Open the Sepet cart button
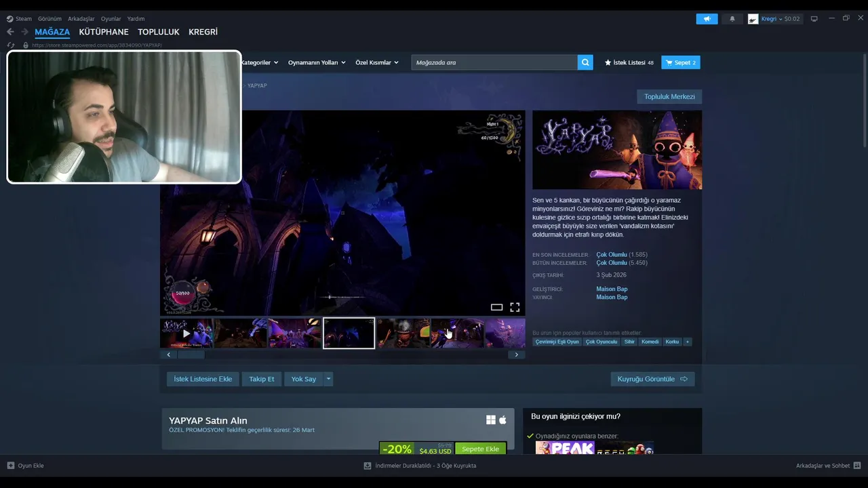 (681, 62)
